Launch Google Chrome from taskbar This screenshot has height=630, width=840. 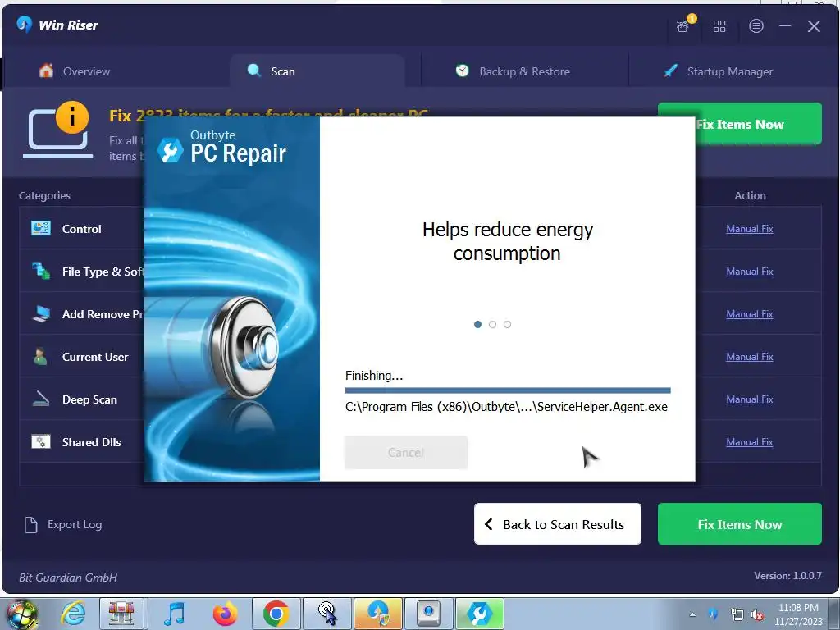tap(276, 614)
